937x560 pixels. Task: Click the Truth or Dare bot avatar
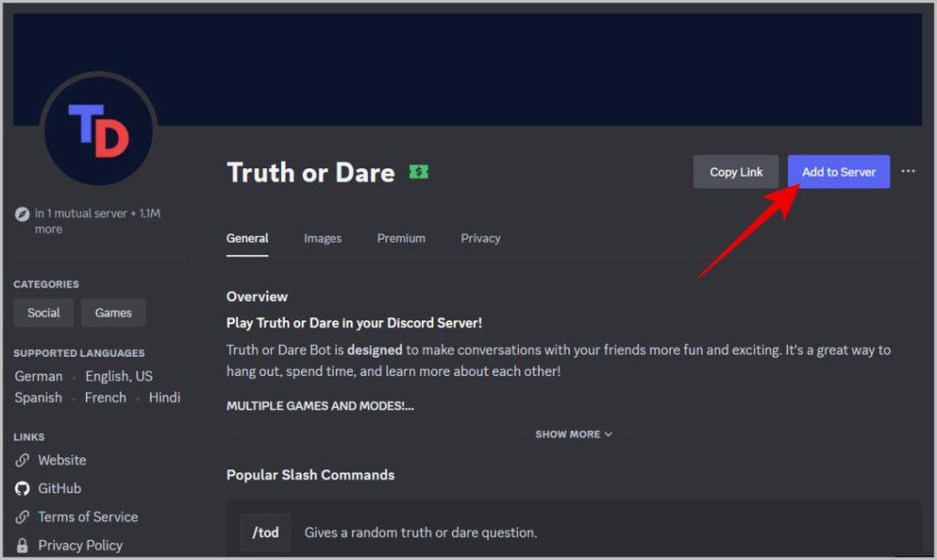pos(99,131)
